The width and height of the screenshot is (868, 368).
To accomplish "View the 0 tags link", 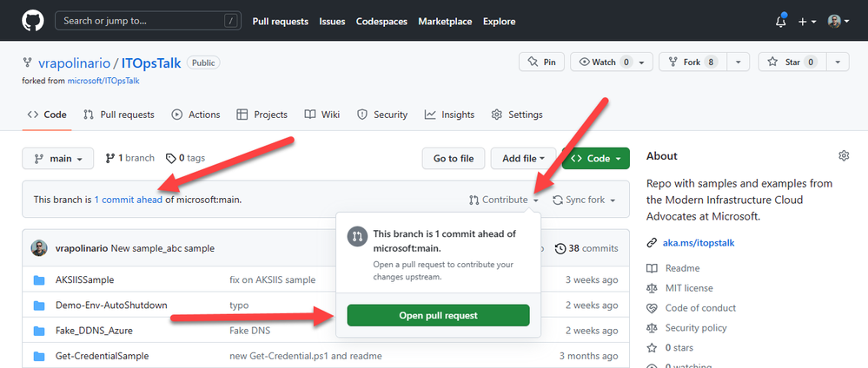I will click(x=185, y=158).
